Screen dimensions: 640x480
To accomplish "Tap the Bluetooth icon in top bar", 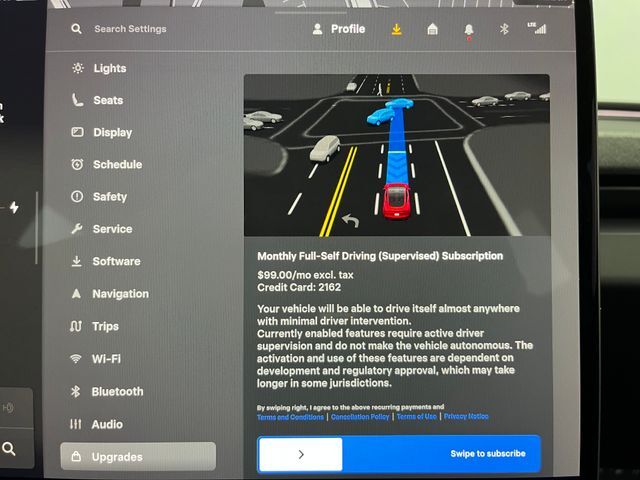I will coord(504,29).
